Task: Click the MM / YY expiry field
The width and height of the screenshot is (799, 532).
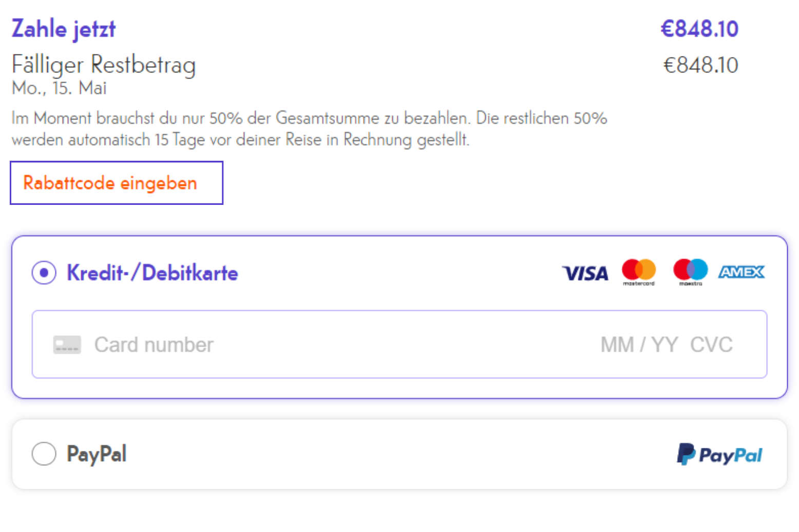Action: [639, 345]
